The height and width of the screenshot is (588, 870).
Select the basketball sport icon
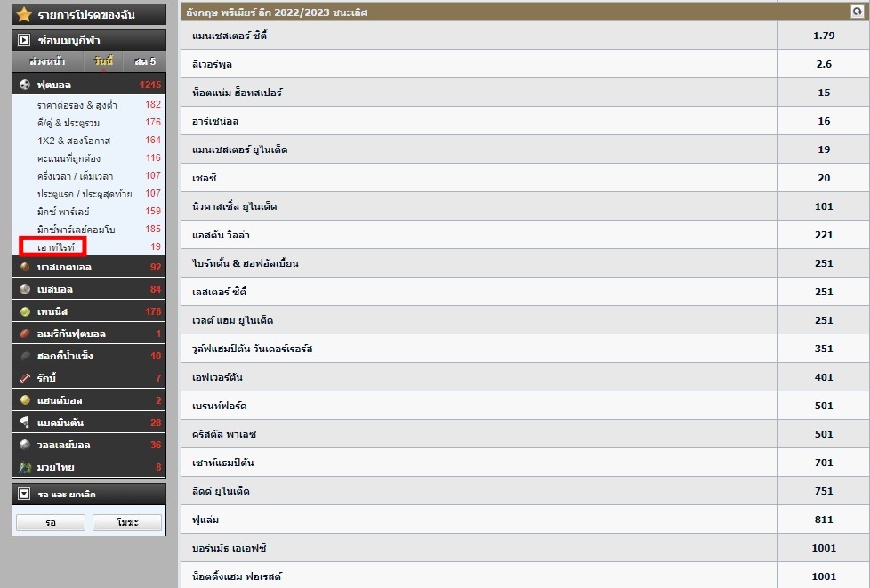point(25,268)
